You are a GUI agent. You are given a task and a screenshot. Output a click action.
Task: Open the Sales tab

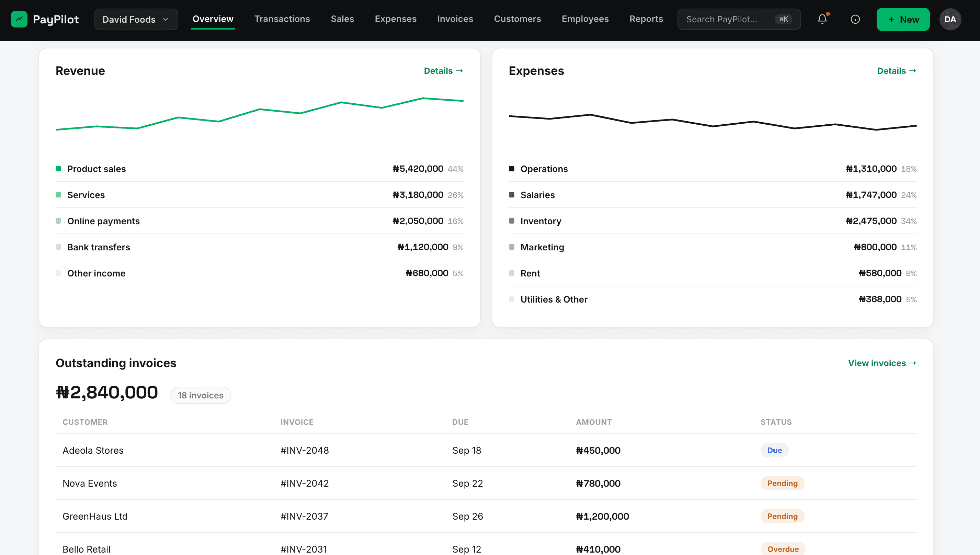coord(342,19)
